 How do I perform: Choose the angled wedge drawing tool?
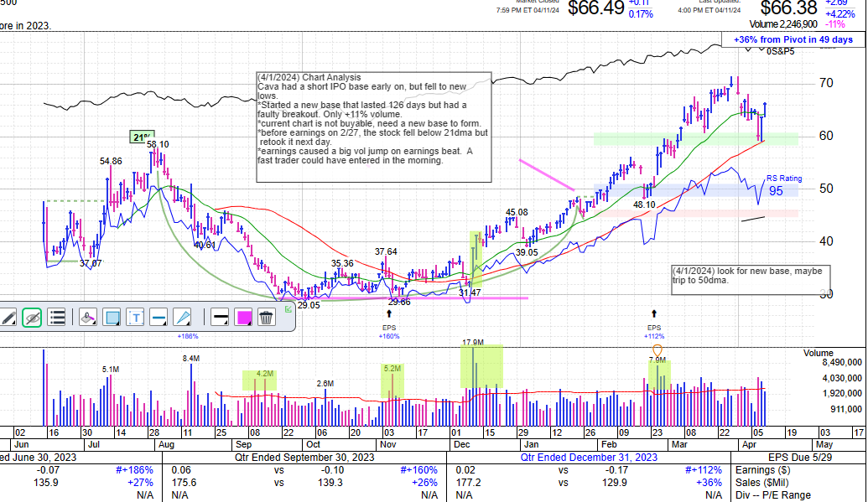182,318
